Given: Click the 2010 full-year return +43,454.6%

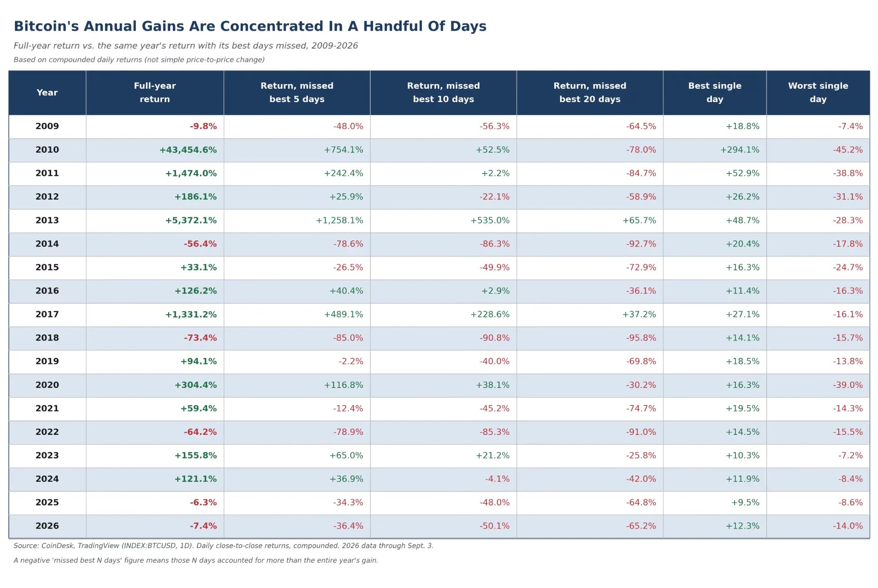Looking at the screenshot, I should tap(188, 150).
